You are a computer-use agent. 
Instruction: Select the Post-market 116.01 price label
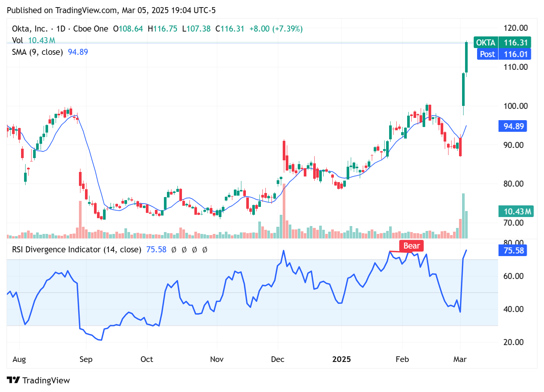tap(504, 54)
